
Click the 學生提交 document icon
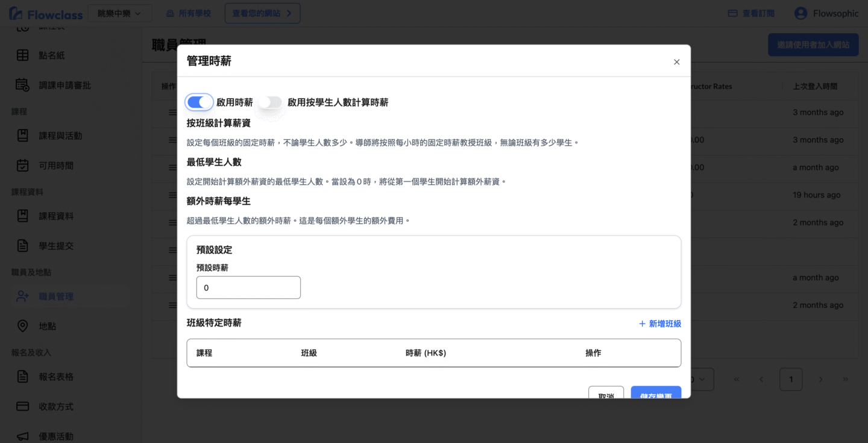(x=22, y=246)
